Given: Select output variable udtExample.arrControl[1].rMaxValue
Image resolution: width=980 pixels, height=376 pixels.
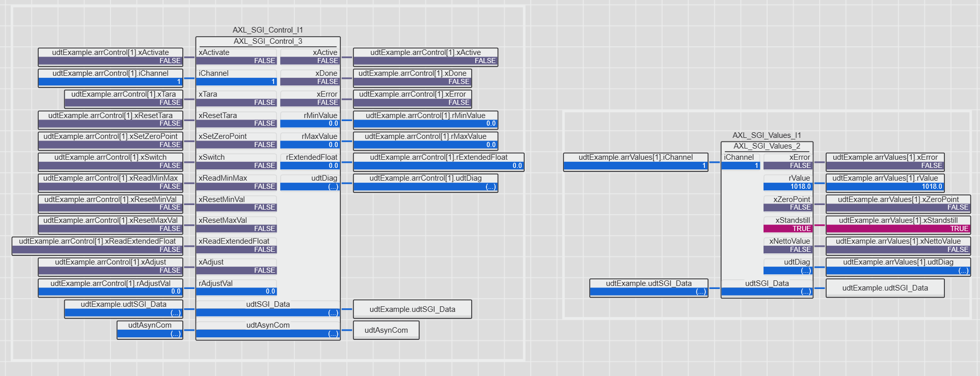Looking at the screenshot, I should point(425,141).
